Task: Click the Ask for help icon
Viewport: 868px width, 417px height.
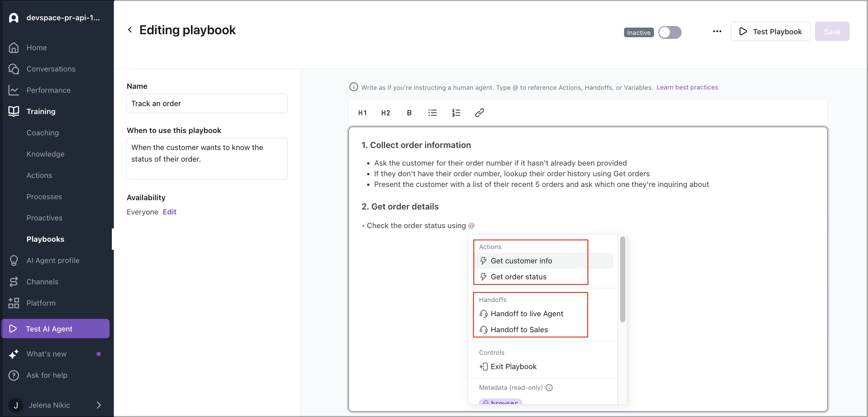Action: (x=13, y=375)
